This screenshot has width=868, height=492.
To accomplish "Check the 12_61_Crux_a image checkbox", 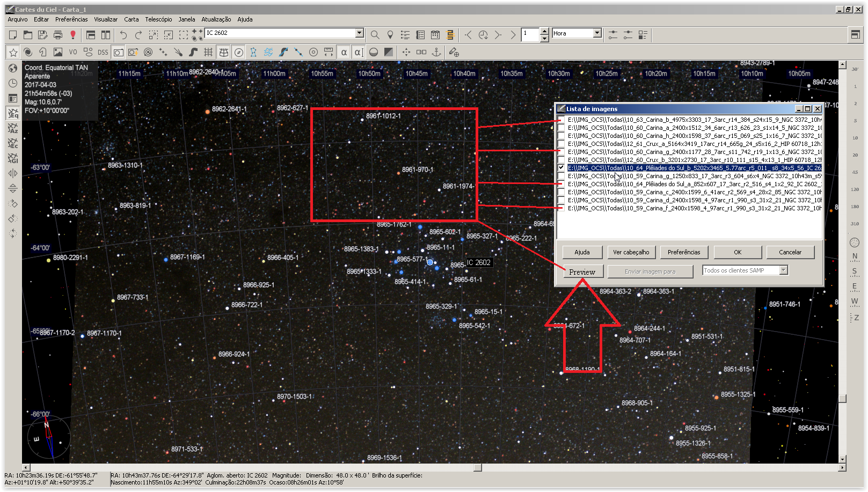I will click(561, 144).
